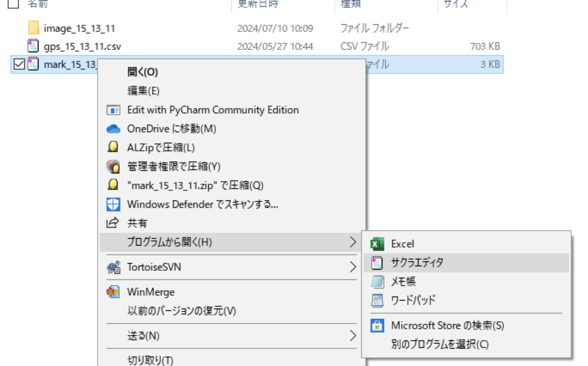Viewport: 588px width, 366px height.
Task: Choose 開く(O) from the context menu
Action: point(142,72)
